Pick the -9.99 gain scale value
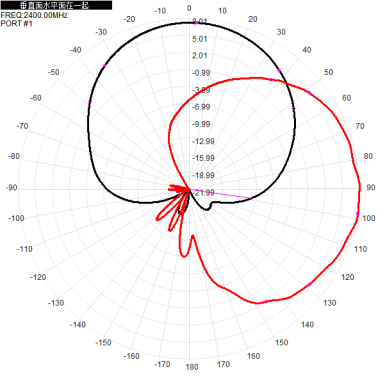 point(201,124)
